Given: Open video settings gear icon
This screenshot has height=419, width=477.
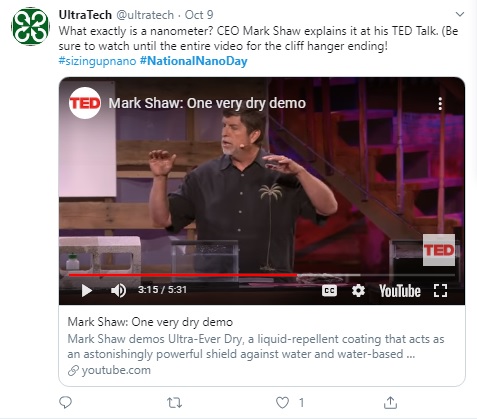Looking at the screenshot, I should click(358, 291).
